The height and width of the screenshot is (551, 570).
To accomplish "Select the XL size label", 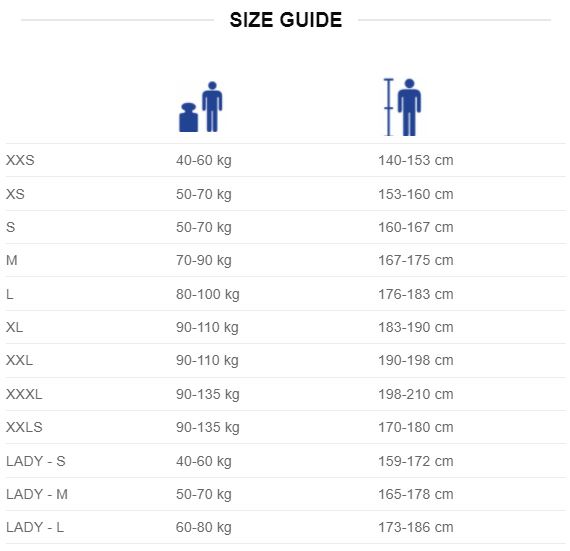I will point(15,327).
